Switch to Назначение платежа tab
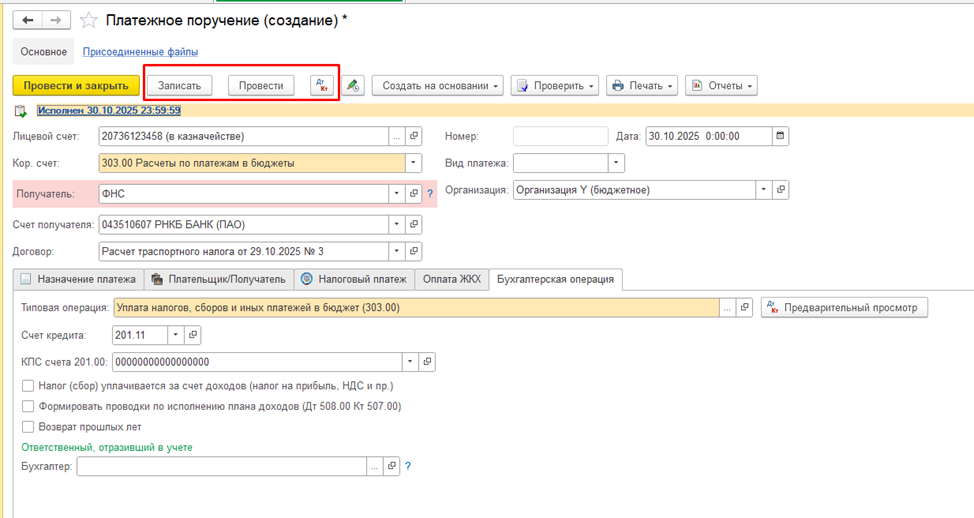The height and width of the screenshot is (518, 974). 78,279
